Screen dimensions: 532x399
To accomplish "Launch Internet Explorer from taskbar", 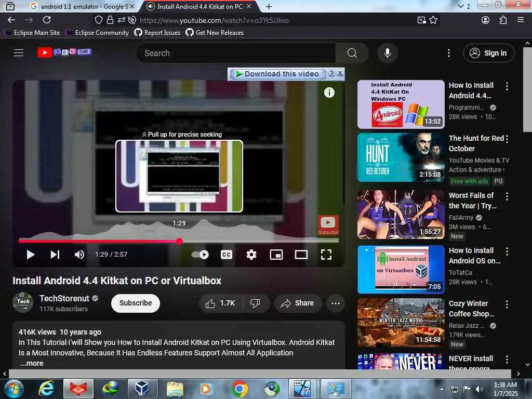I will [x=46, y=389].
